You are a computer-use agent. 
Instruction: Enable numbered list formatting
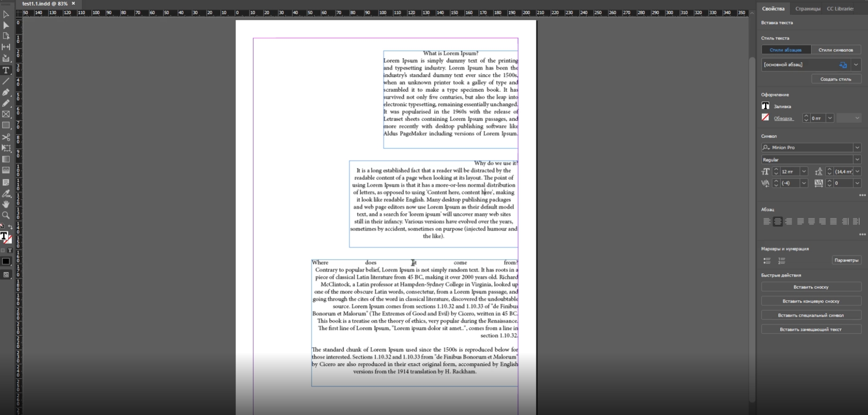coord(781,260)
